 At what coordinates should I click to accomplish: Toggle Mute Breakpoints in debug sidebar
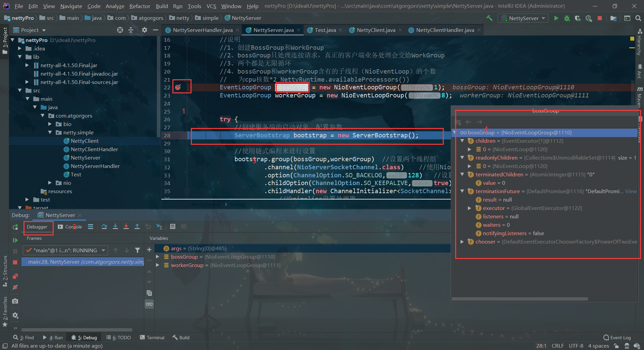click(15, 287)
